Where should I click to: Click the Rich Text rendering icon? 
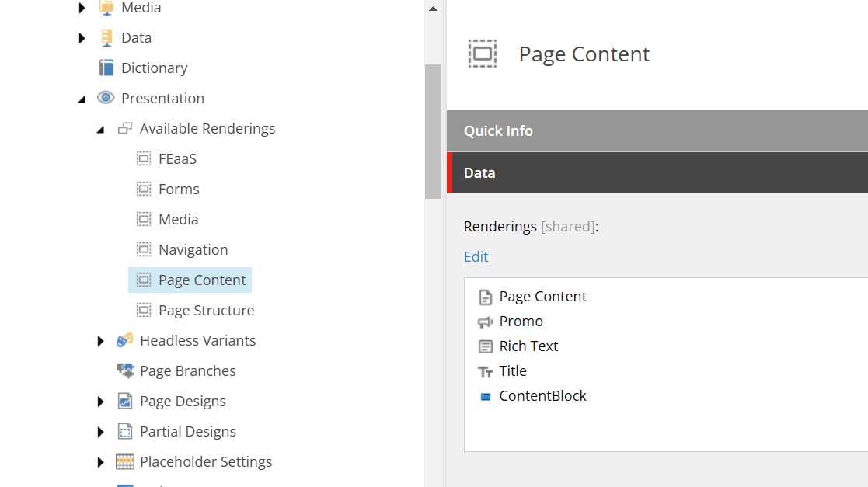click(x=485, y=346)
